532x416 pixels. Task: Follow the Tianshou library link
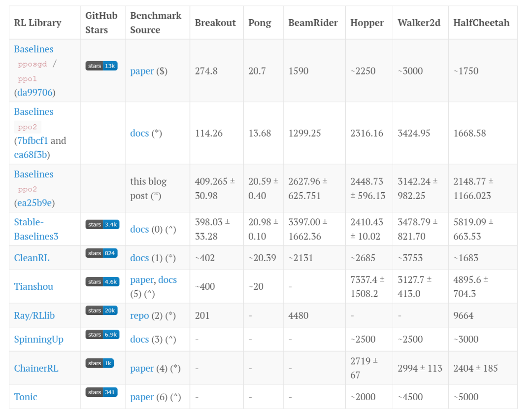coord(33,286)
